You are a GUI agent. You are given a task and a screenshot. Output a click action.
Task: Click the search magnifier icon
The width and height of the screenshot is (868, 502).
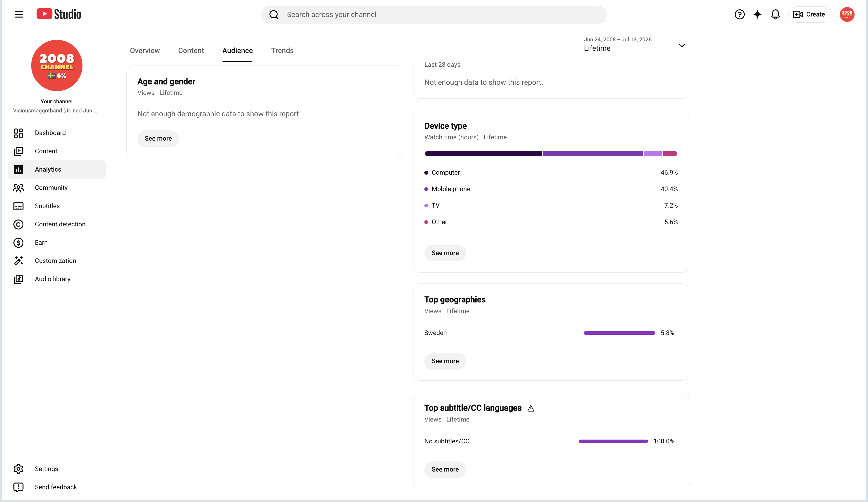(x=274, y=14)
